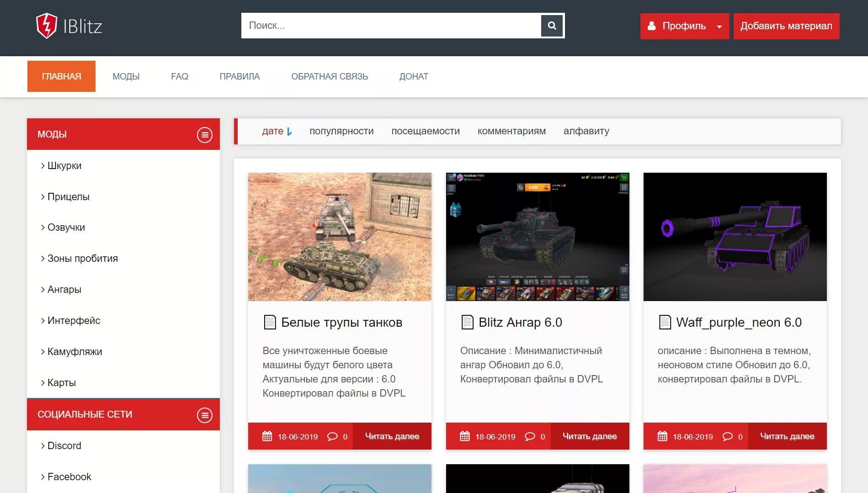The width and height of the screenshot is (868, 493).
Task: Click the search magnifier button
Action: (552, 26)
